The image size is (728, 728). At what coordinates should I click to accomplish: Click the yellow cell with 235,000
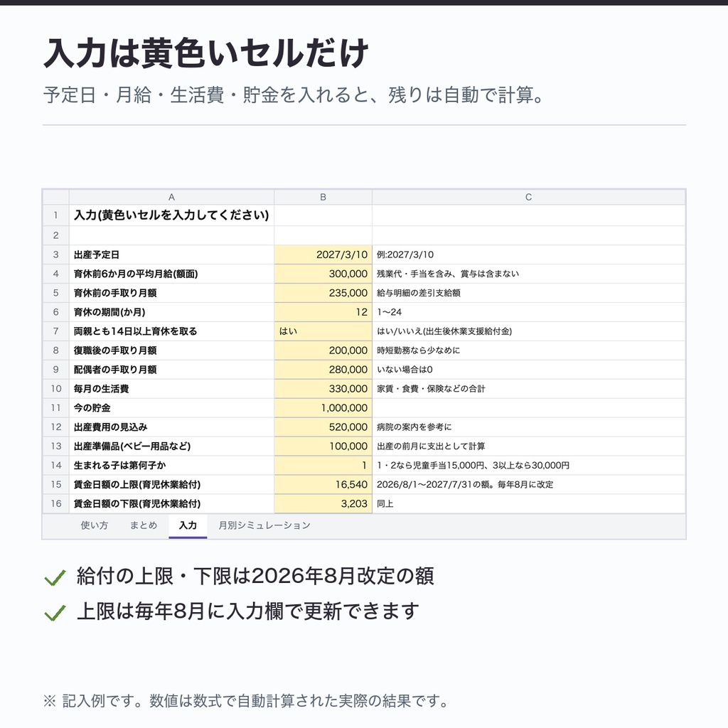point(323,293)
